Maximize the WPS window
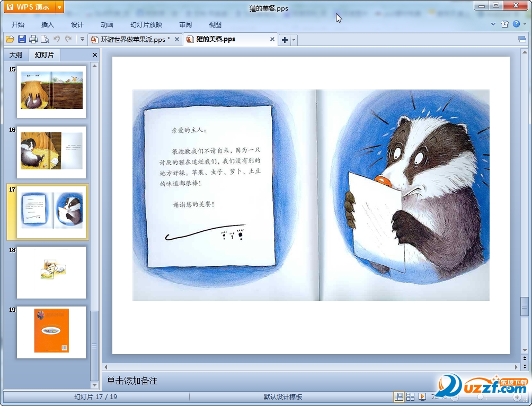The width and height of the screenshot is (532, 406). (x=495, y=5)
